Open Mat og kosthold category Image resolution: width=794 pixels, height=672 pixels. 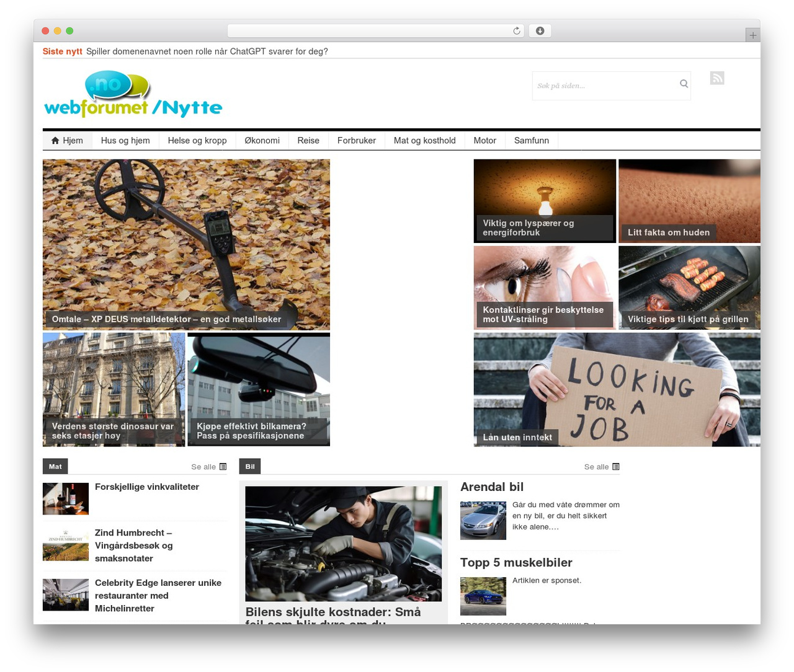click(425, 141)
